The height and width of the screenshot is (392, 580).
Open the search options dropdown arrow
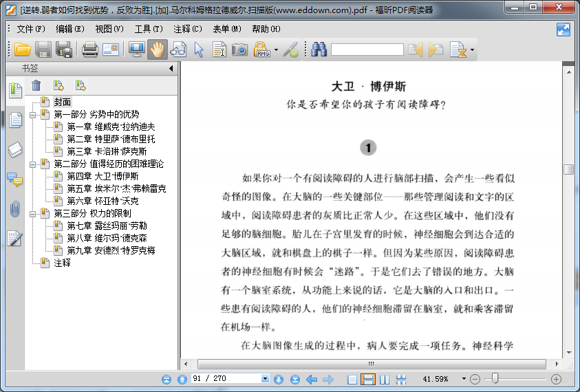click(472, 50)
